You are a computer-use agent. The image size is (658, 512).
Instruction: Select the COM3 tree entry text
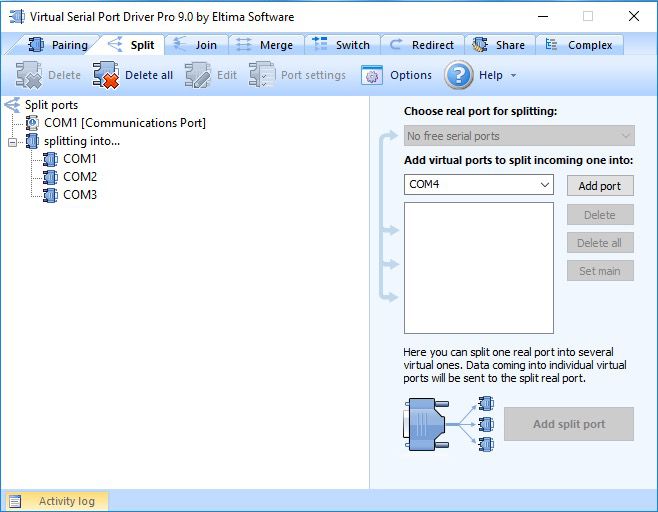(80, 195)
